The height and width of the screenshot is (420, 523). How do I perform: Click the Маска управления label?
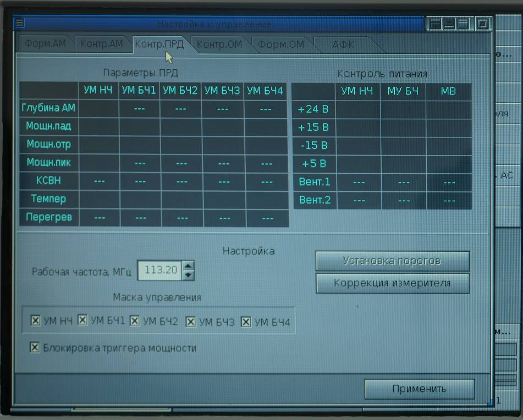click(x=157, y=297)
